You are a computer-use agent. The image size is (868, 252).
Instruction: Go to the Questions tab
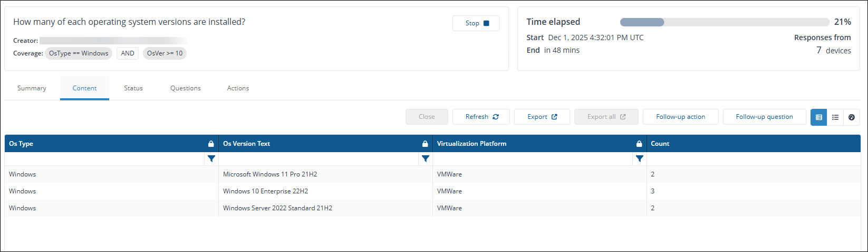(186, 88)
